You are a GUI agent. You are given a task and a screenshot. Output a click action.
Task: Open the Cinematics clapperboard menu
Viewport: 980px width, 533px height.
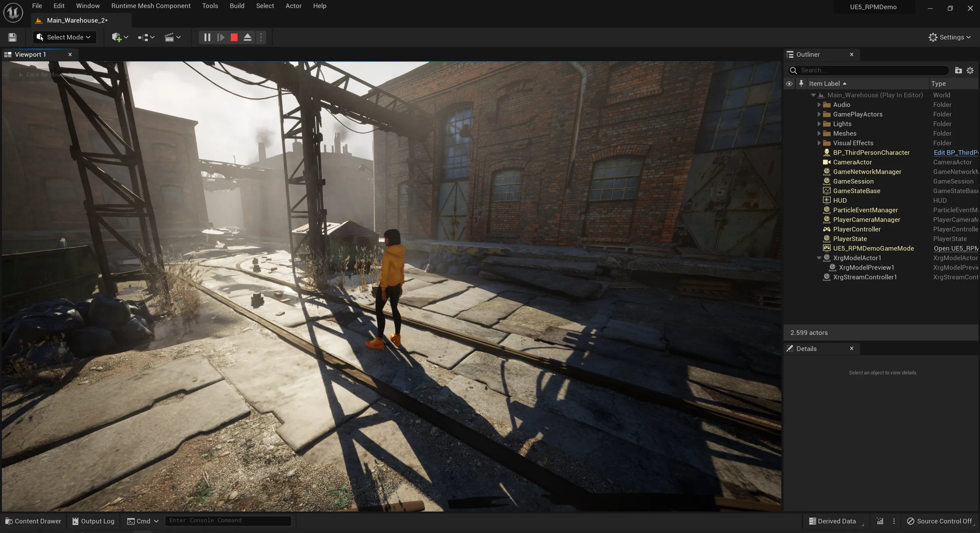[x=172, y=37]
